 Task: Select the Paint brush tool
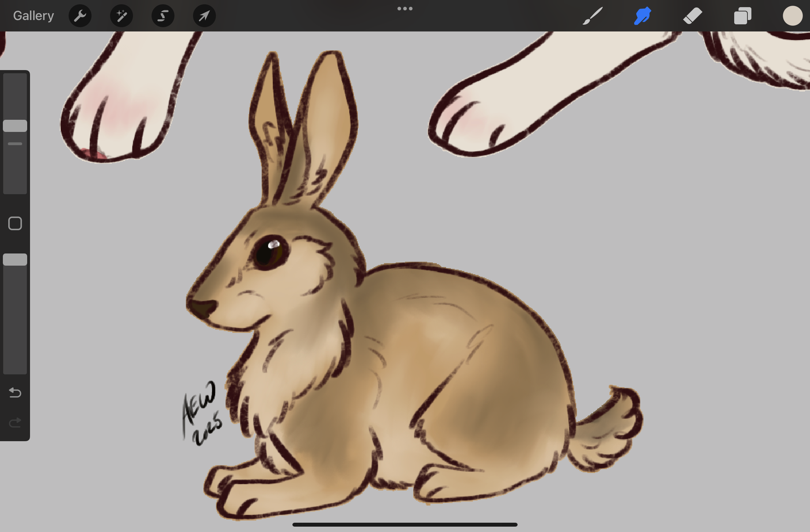click(x=592, y=16)
